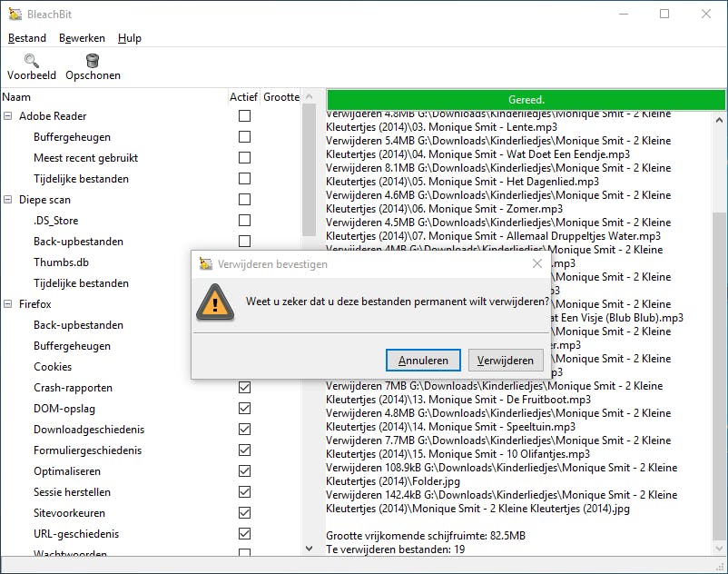Toggle the Adobe Tijdelijke bestanden checkbox
The image size is (728, 574).
[244, 178]
